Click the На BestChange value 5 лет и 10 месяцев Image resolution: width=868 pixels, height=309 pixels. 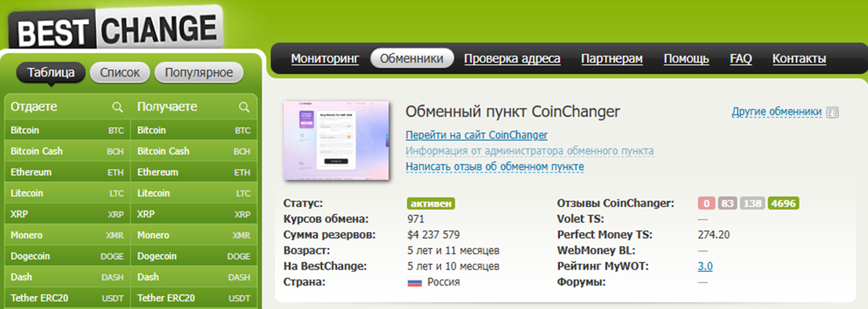[x=454, y=267]
